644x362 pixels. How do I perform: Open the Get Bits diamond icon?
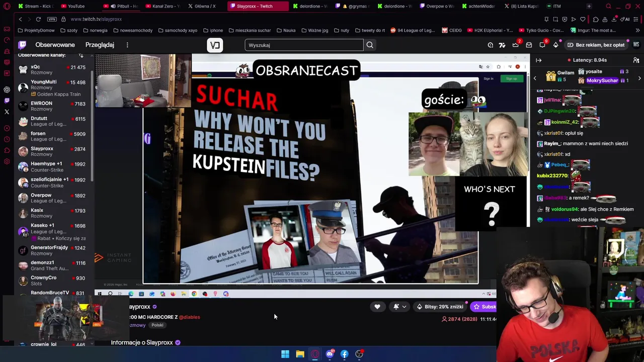click(x=555, y=45)
